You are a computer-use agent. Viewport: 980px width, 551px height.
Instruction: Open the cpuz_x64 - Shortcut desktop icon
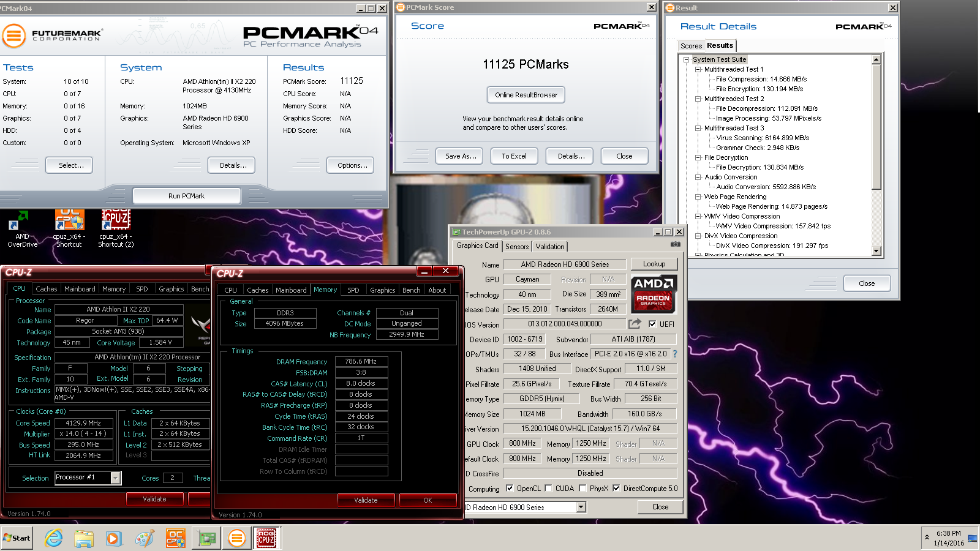69,228
